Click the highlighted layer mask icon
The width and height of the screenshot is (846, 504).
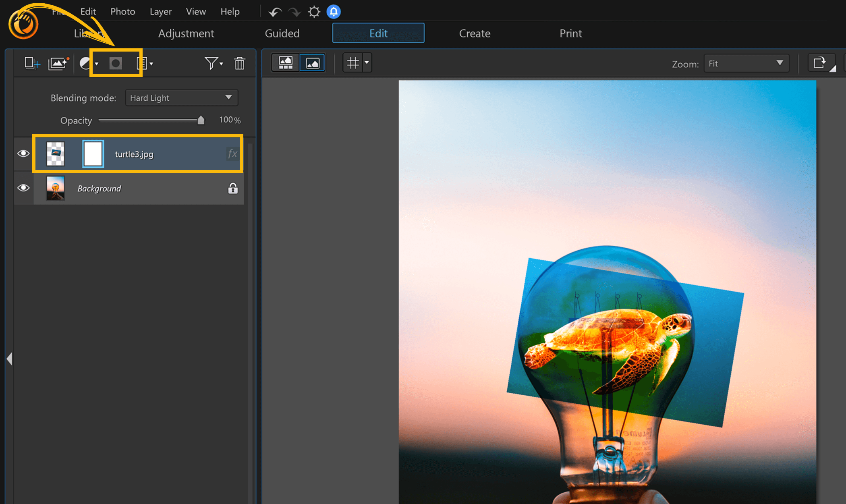pos(116,63)
